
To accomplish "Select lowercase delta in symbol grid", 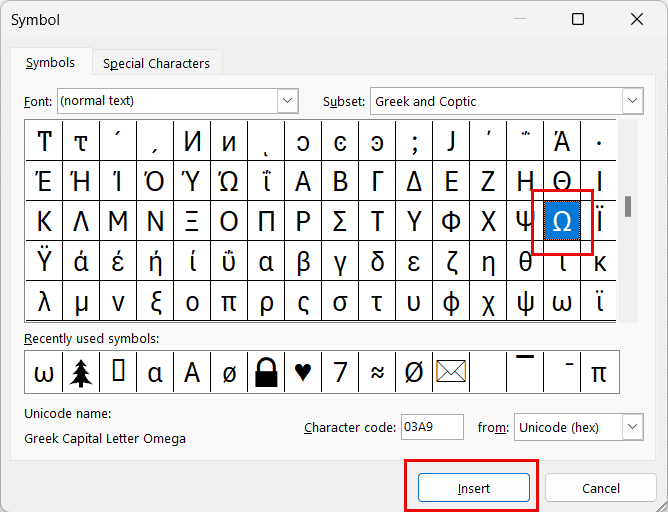I will click(377, 261).
